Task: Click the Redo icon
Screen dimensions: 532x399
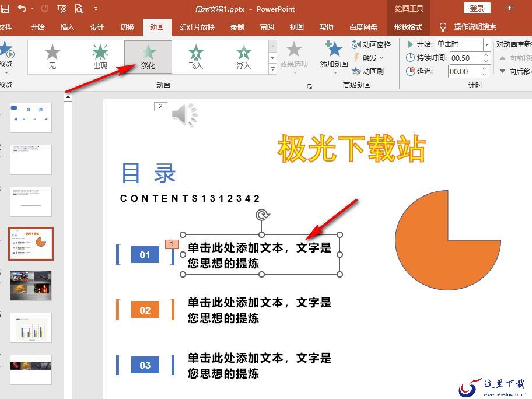Action: click(45, 9)
